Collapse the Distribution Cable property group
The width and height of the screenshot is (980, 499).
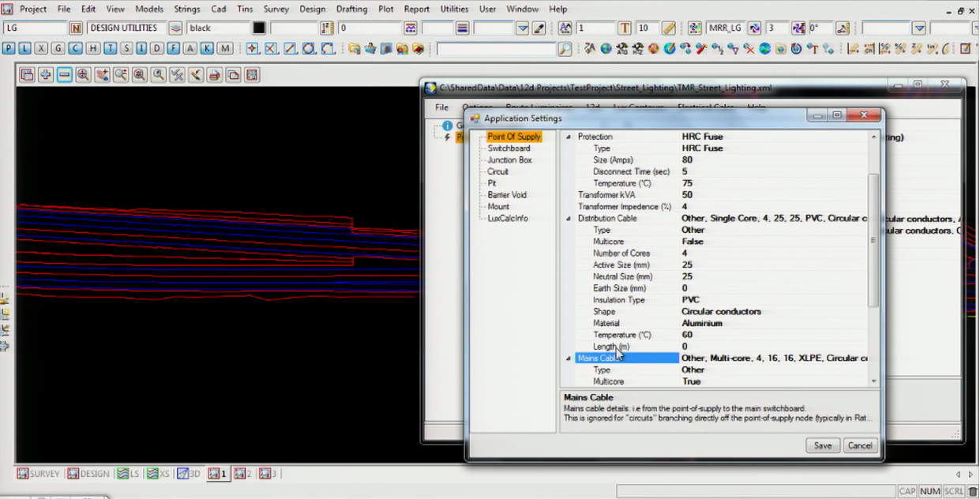click(x=569, y=219)
